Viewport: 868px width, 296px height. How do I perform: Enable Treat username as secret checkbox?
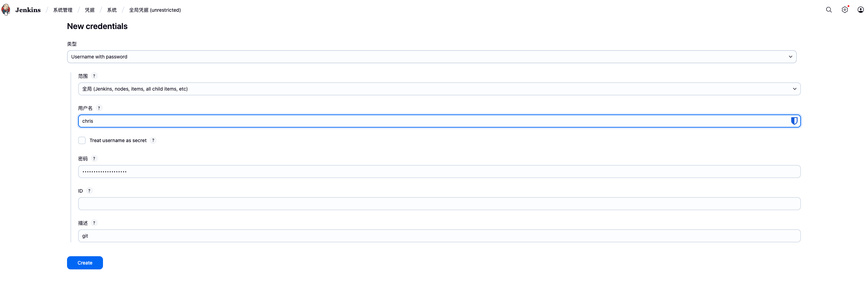[82, 140]
